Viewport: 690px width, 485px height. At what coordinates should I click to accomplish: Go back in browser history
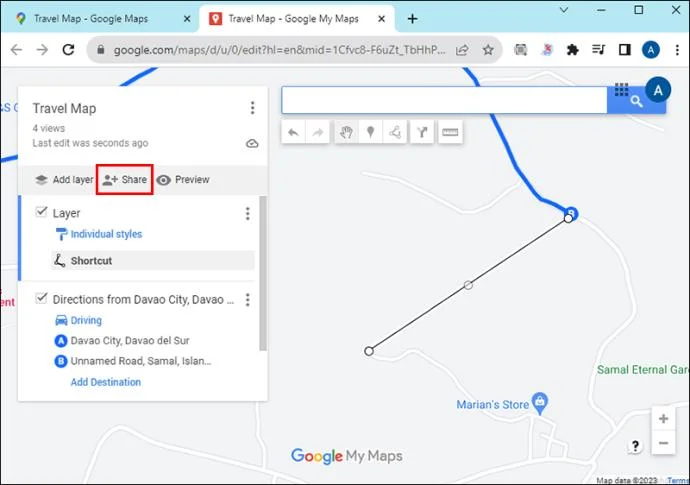16,50
